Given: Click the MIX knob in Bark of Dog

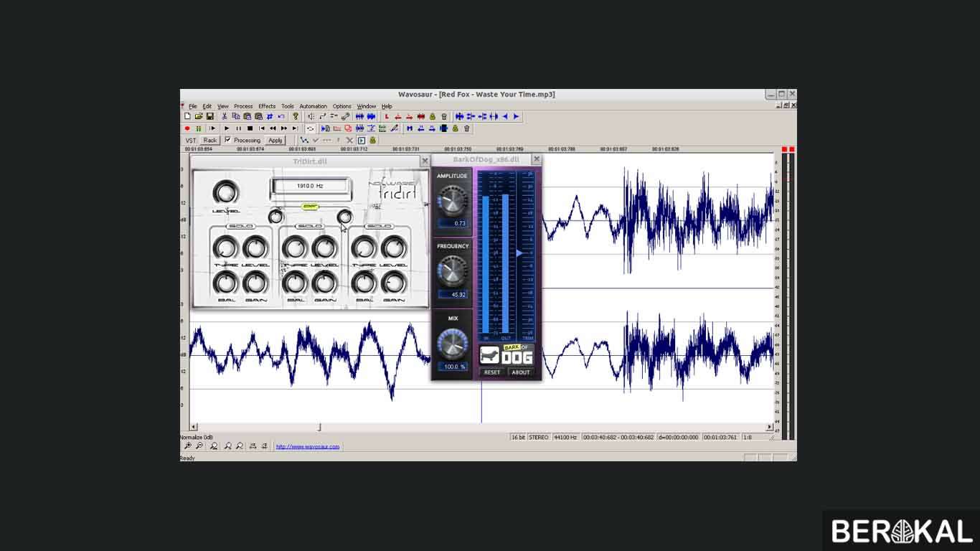Looking at the screenshot, I should 452,344.
